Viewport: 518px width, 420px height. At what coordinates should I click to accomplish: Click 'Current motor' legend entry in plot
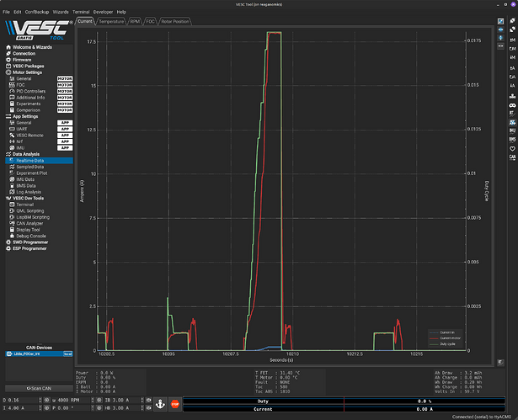tap(446, 338)
